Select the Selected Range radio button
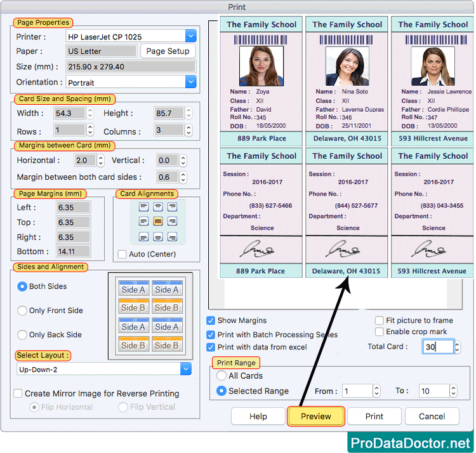Screen dimensions: 476x453 [x=221, y=391]
